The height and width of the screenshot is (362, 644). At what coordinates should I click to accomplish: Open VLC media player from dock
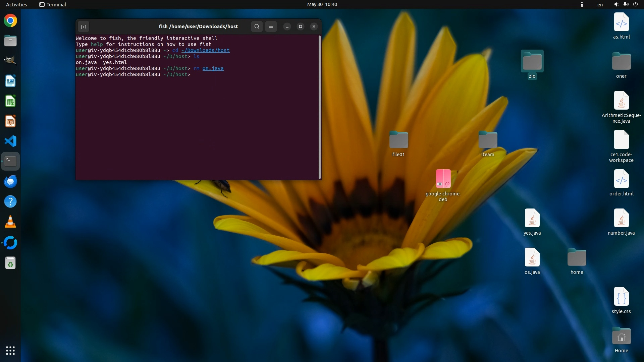10,222
